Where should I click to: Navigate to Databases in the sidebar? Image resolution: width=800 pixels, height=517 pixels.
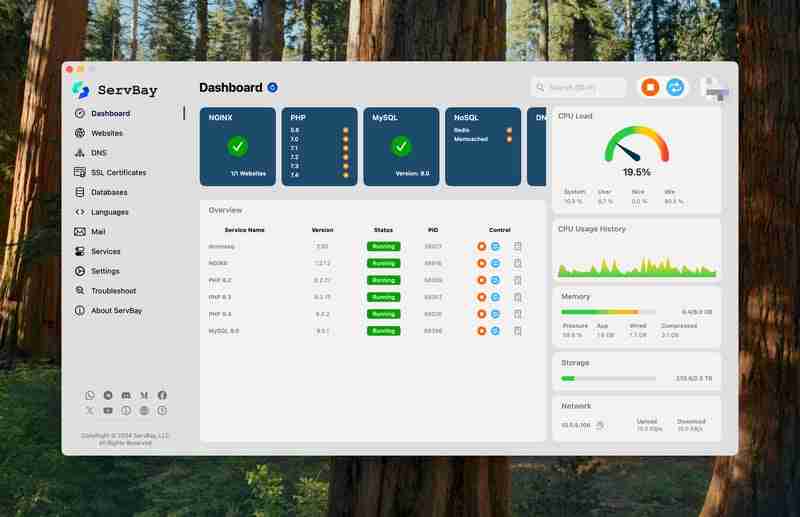pyautogui.click(x=108, y=192)
